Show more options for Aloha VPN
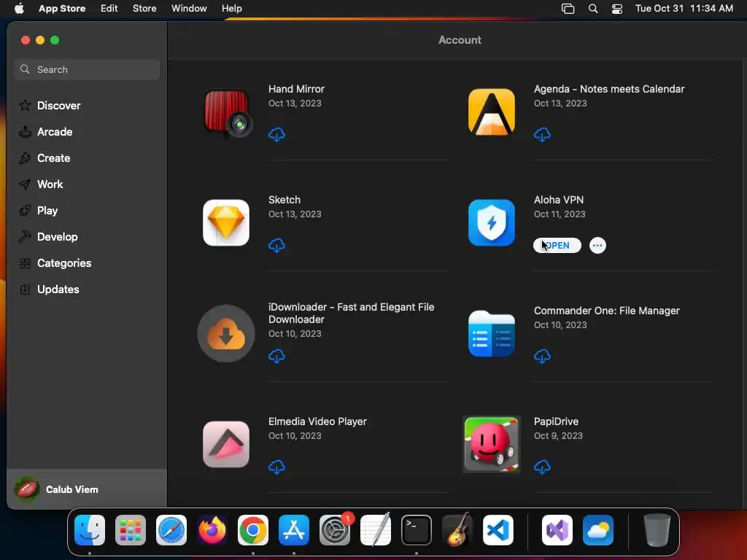 click(597, 245)
